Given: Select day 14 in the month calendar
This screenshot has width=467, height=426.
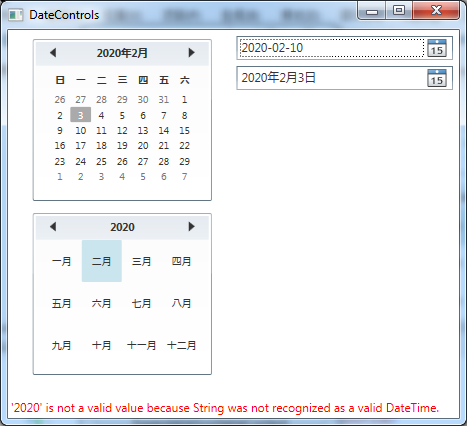Looking at the screenshot, I should point(164,130).
